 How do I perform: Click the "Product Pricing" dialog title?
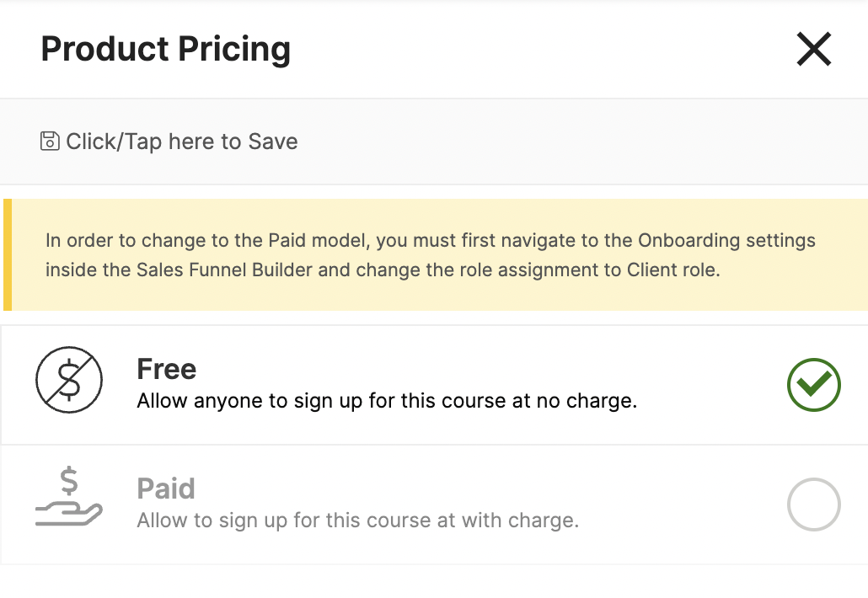coord(165,49)
